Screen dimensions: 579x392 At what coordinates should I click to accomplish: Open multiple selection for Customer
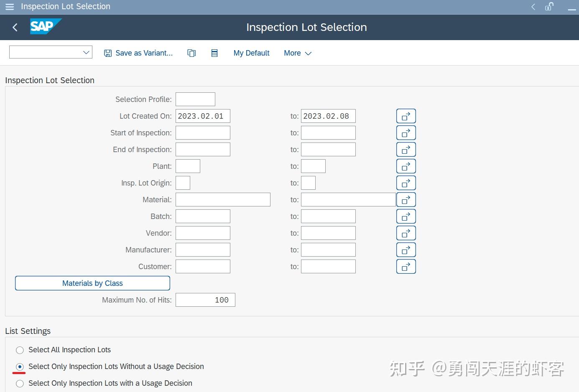[x=406, y=266]
